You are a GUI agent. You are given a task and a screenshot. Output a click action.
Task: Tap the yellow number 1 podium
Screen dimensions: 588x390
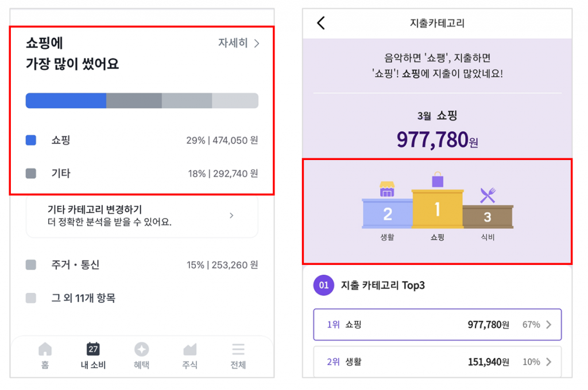pos(437,209)
